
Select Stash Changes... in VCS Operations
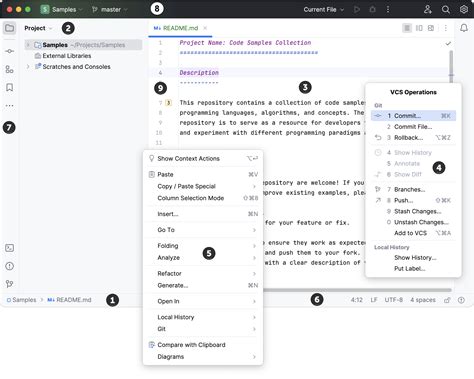(413, 211)
